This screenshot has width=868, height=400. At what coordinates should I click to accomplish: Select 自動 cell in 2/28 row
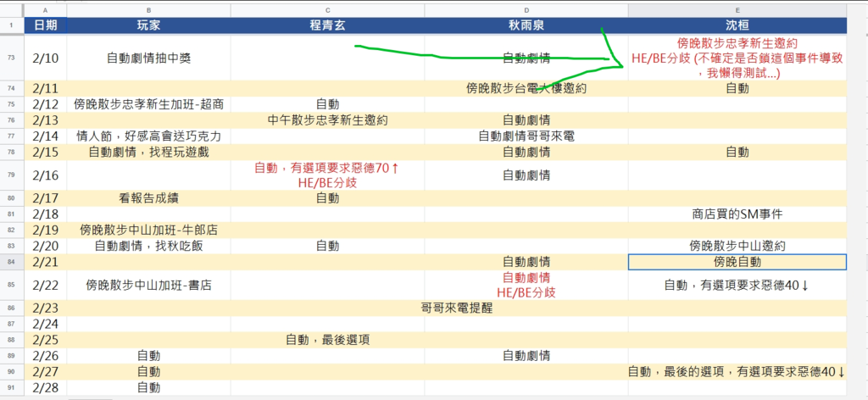pos(149,387)
